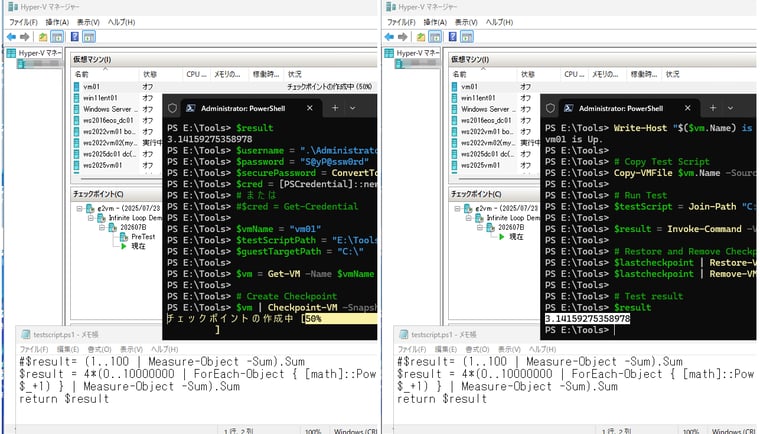Sort by 稼働時 column in right VM list

pyautogui.click(x=644, y=74)
